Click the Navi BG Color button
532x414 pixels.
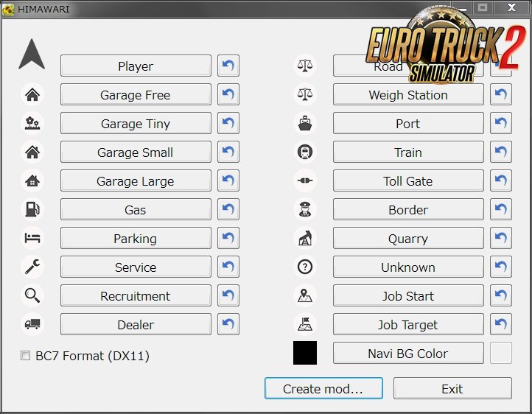pos(408,353)
